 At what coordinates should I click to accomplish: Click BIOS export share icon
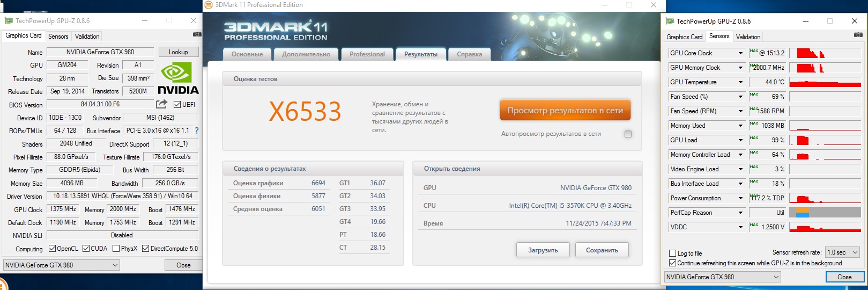(161, 104)
